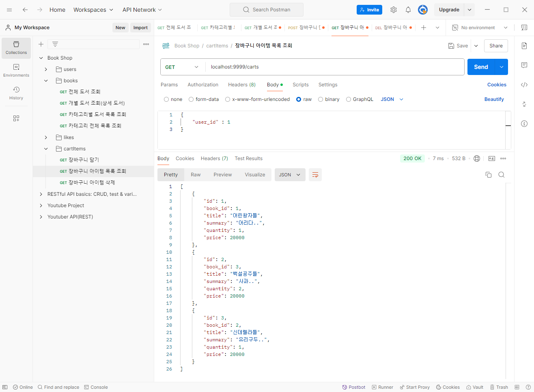Screen dimensions: 534x392
Task: Open History in the sidebar
Action: click(16, 93)
